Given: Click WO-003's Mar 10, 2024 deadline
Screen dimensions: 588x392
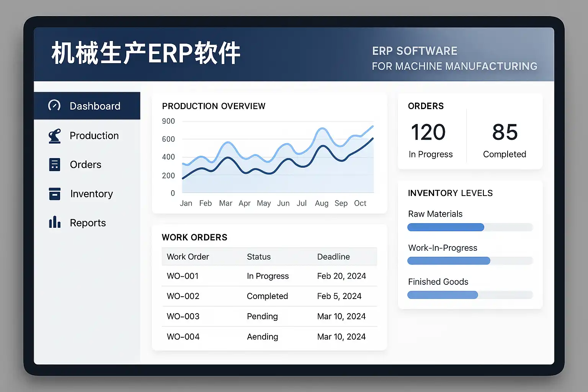Looking at the screenshot, I should coord(341,316).
